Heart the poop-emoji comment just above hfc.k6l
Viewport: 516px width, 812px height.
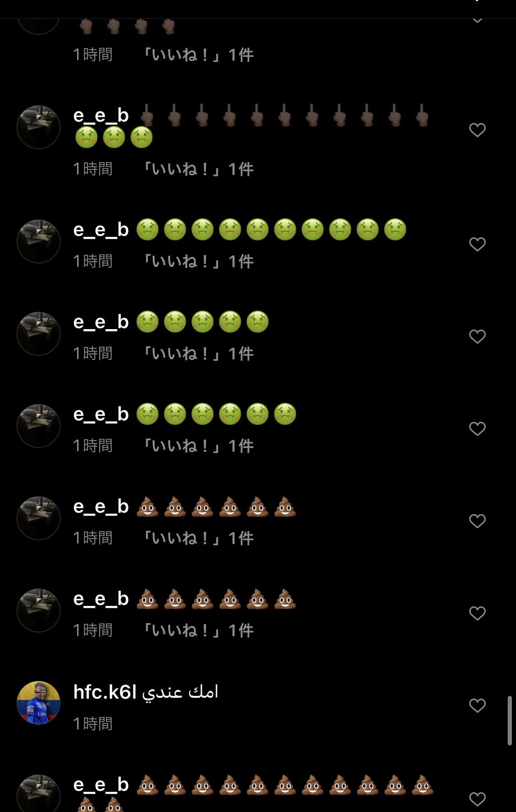tap(477, 613)
